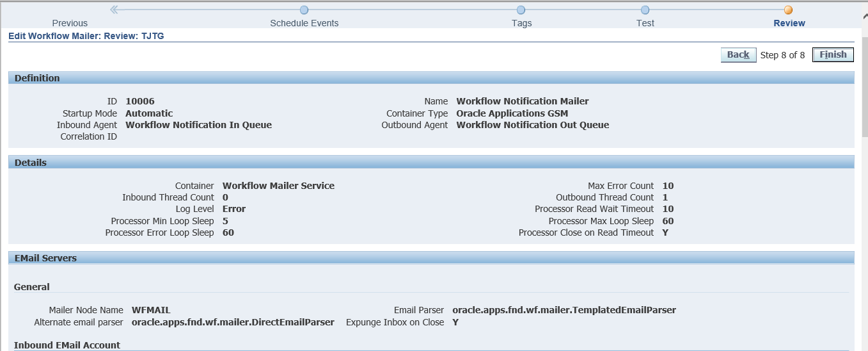This screenshot has width=868, height=351.
Task: Click Step 8 of 8 indicator
Action: (782, 55)
